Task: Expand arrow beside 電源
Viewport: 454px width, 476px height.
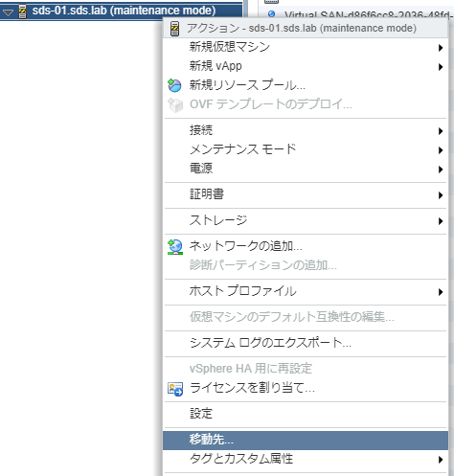Action: [441, 170]
